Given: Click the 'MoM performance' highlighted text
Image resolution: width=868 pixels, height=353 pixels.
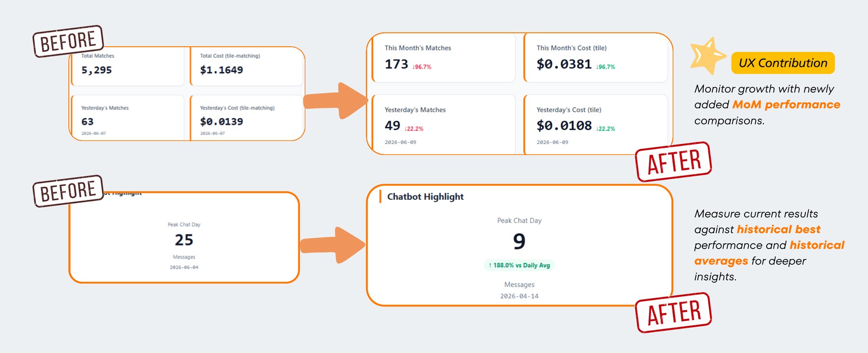Looking at the screenshot, I should tap(786, 105).
